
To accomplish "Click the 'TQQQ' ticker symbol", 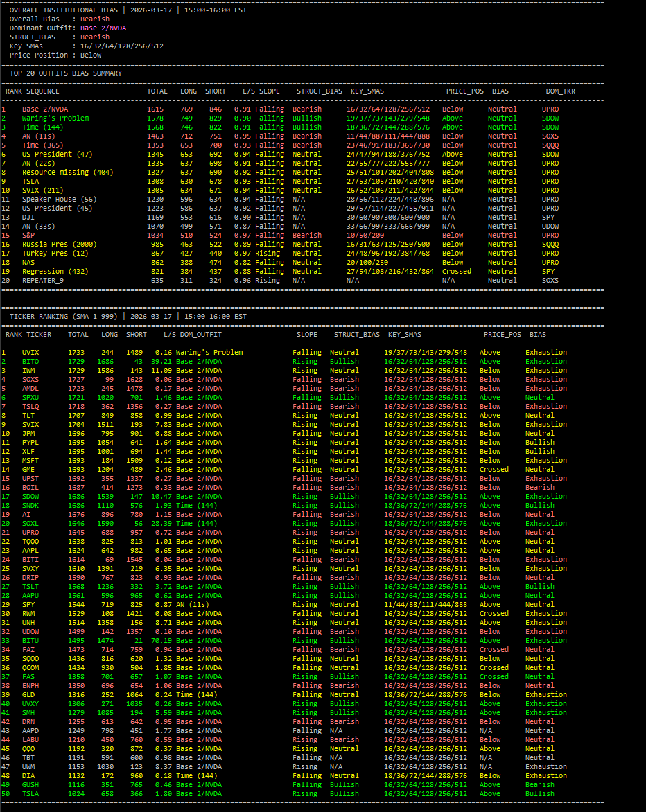I will (30, 542).
